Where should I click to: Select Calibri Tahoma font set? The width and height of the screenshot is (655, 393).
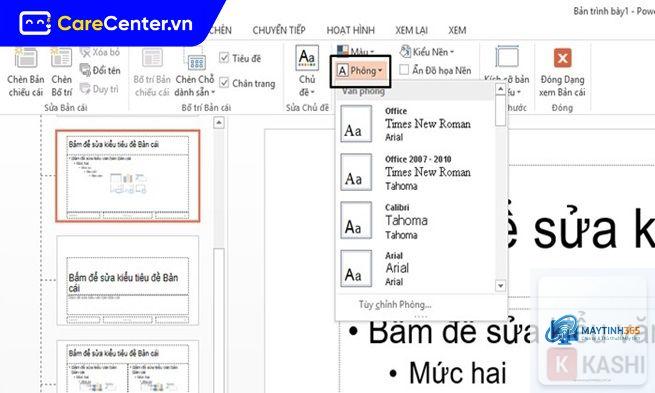416,221
